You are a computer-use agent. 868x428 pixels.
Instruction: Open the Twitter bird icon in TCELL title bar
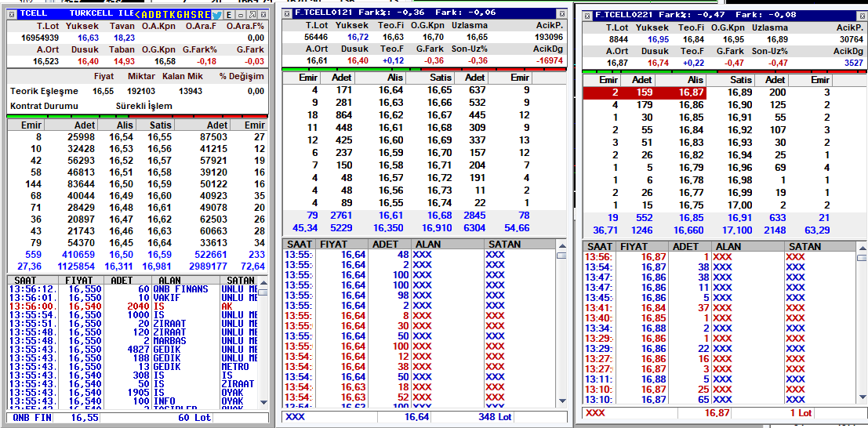click(x=216, y=15)
